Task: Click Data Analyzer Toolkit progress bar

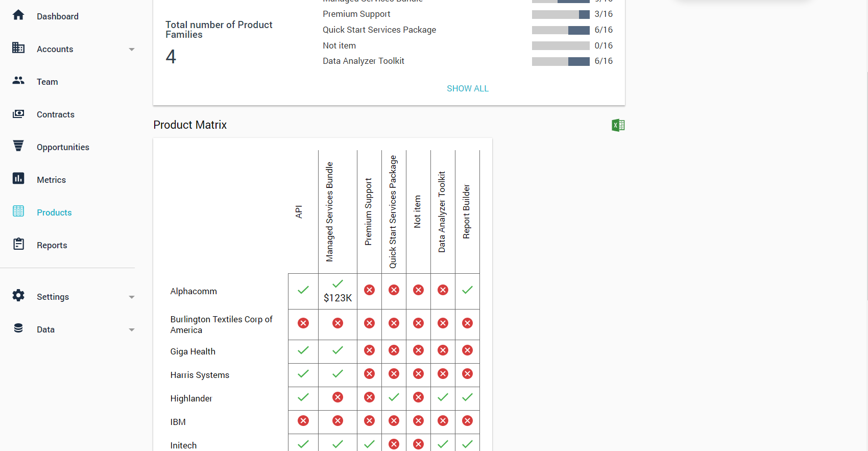Action: [561, 61]
